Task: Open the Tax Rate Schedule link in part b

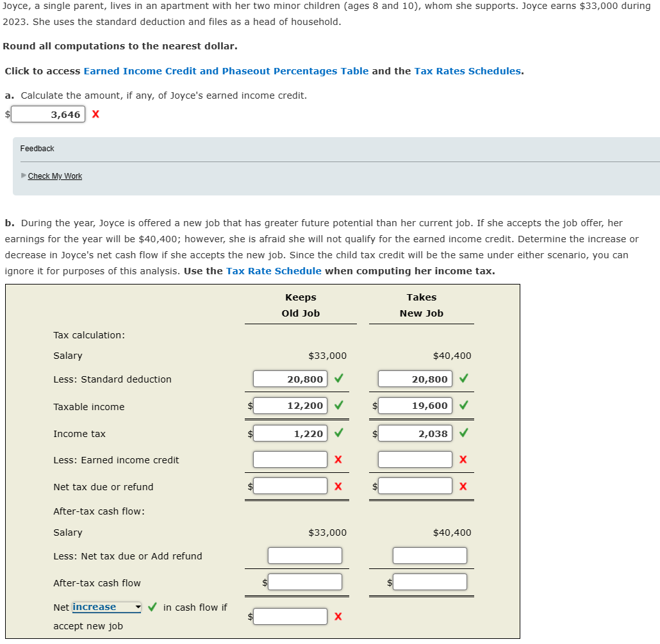Action: (274, 271)
